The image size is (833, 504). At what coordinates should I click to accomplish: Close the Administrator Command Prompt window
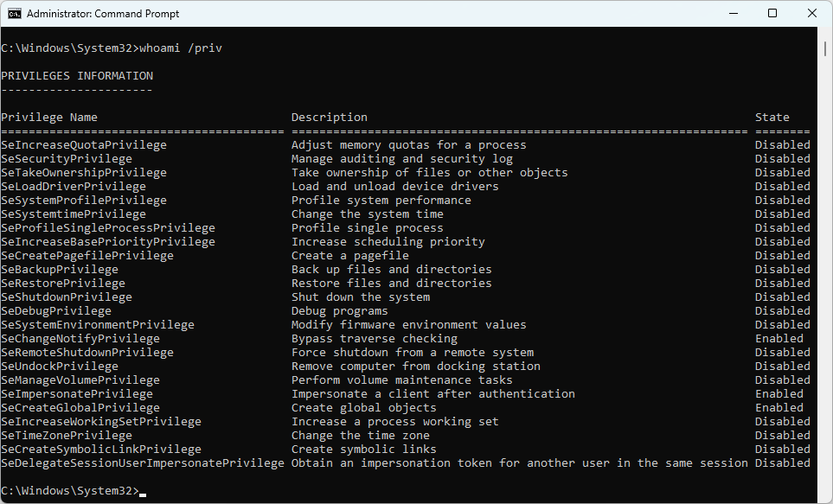tap(812, 14)
